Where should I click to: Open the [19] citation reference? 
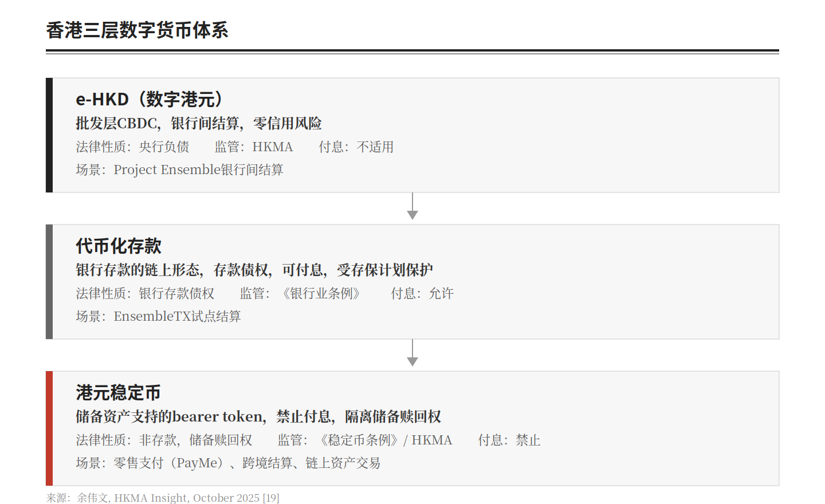pyautogui.click(x=271, y=498)
